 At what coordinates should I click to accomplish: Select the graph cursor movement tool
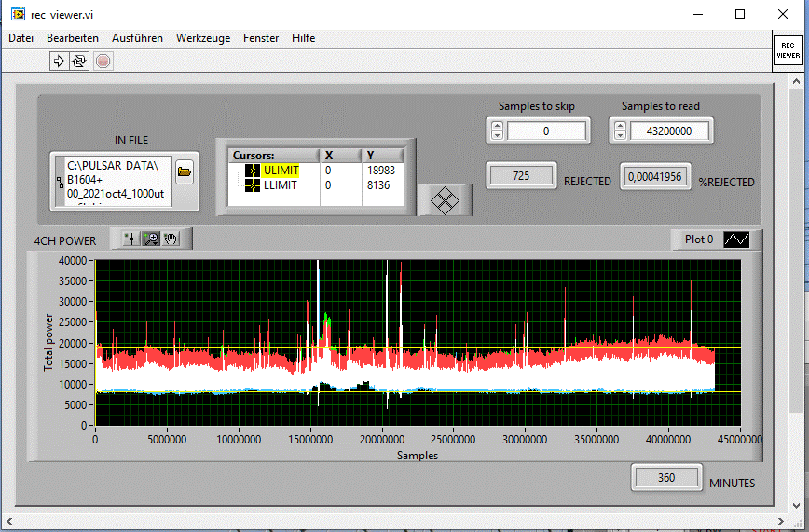[131, 239]
